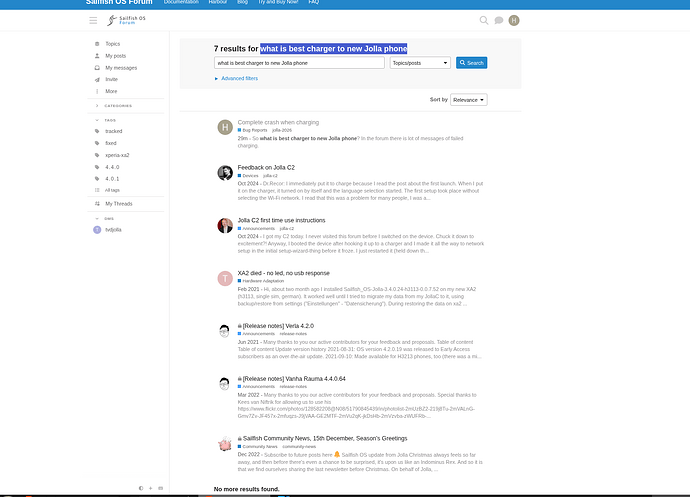Open the user avatar menu in header

[x=514, y=20]
